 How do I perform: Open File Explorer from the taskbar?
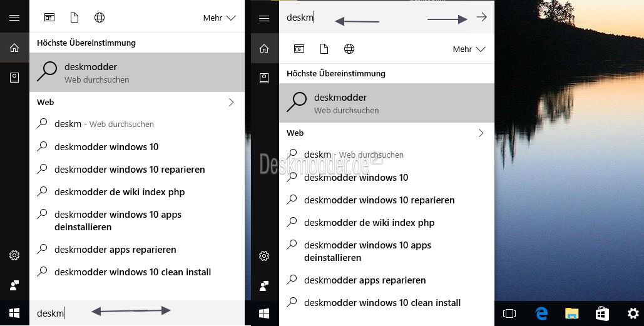coord(572,314)
